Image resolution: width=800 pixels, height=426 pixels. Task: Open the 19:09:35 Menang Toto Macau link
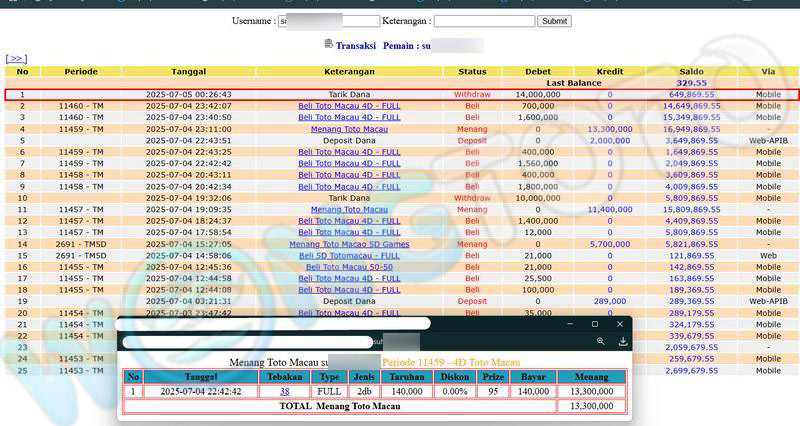(x=349, y=210)
